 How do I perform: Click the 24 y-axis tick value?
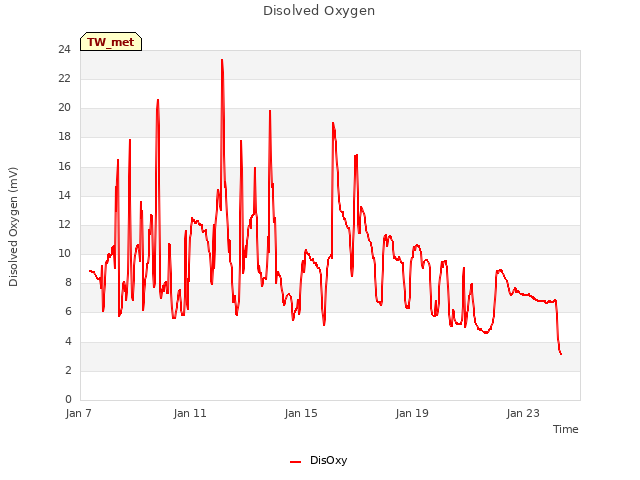[64, 49]
